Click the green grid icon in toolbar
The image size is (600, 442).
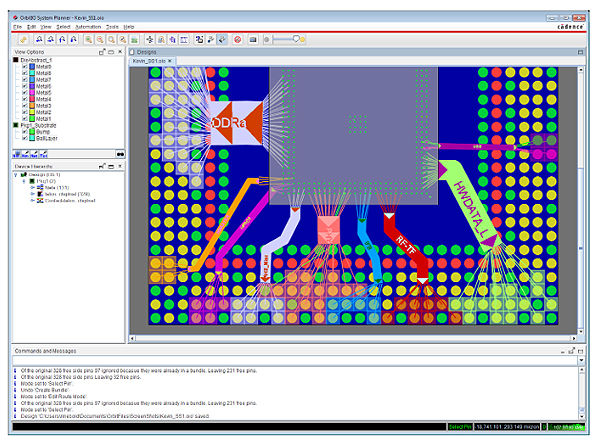tap(134, 38)
